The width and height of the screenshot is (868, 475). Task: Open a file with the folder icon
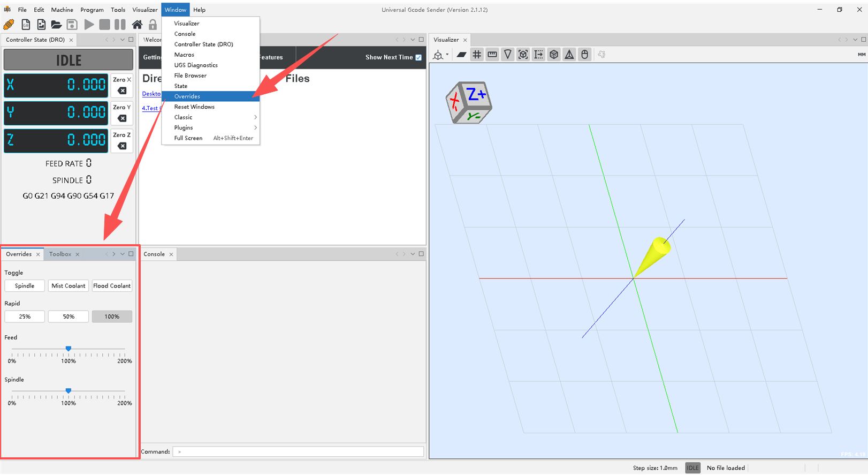pos(56,25)
